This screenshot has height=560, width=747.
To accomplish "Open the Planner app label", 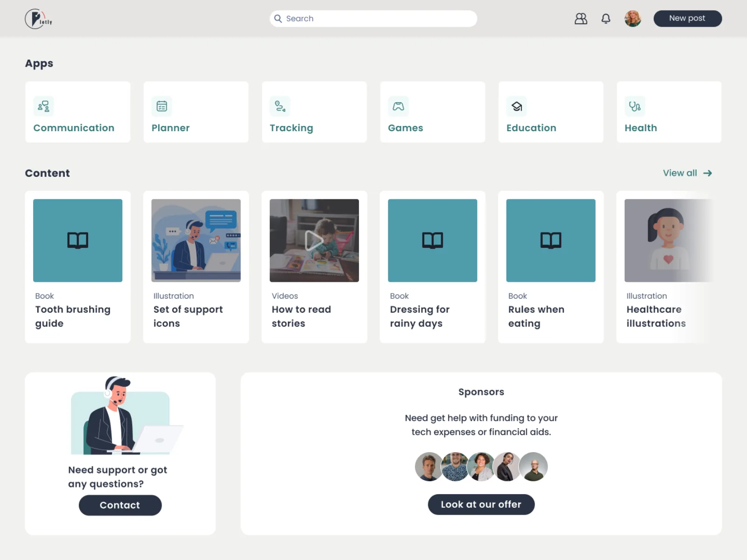I will coord(170,128).
